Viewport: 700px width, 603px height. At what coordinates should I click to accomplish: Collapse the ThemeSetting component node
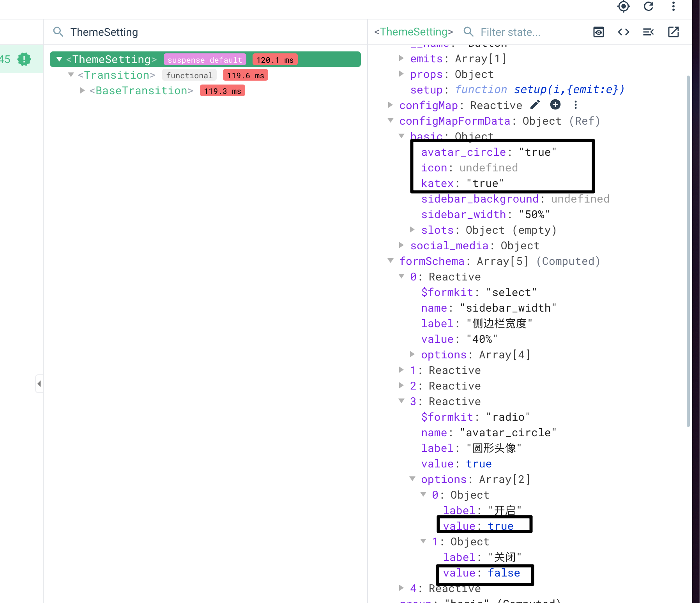point(58,59)
